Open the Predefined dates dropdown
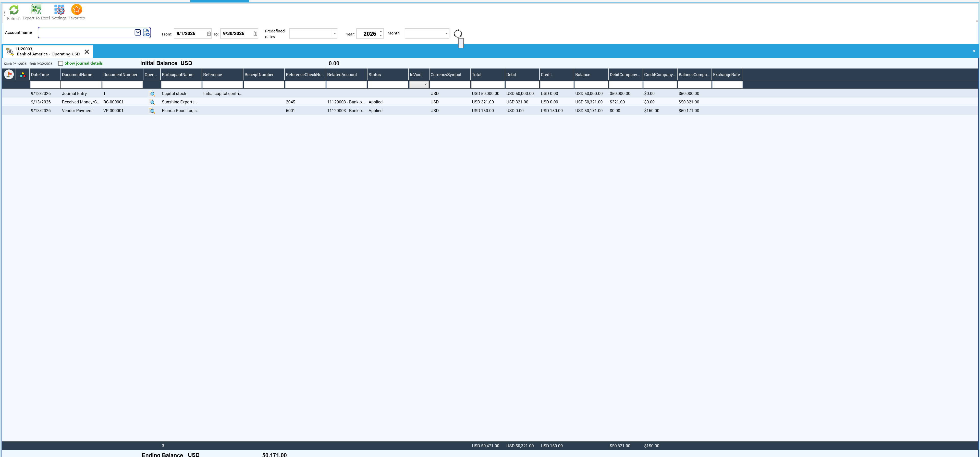The width and height of the screenshot is (980, 457). [334, 33]
